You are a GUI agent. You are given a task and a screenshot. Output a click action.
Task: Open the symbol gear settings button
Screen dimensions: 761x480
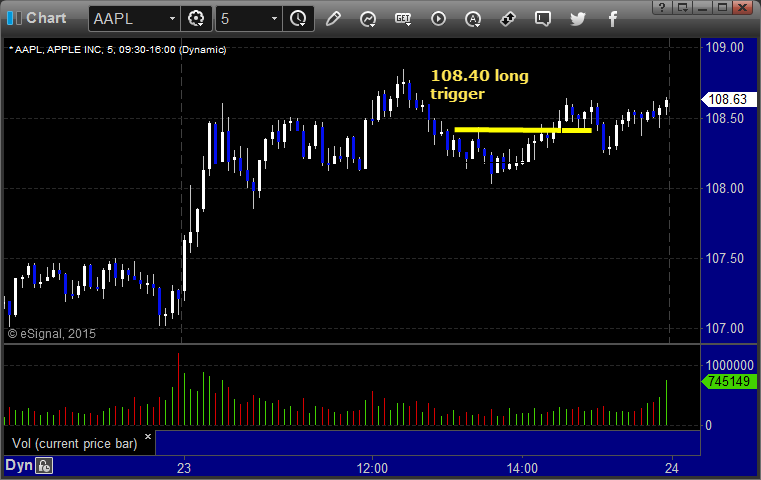point(196,19)
